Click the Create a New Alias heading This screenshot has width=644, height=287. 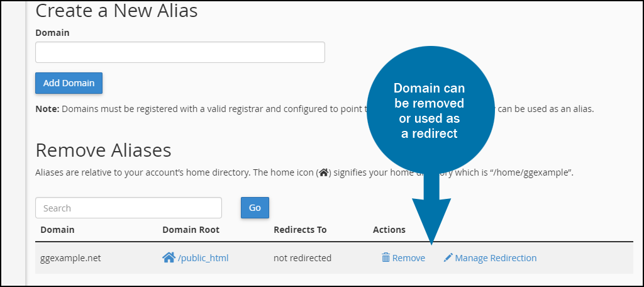(x=116, y=10)
